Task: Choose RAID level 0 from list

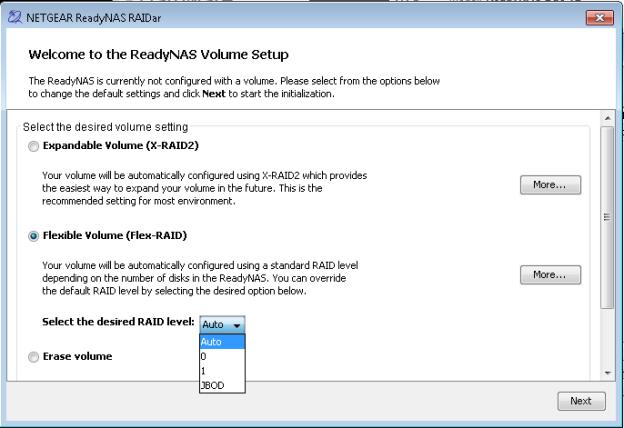Action: click(x=222, y=356)
